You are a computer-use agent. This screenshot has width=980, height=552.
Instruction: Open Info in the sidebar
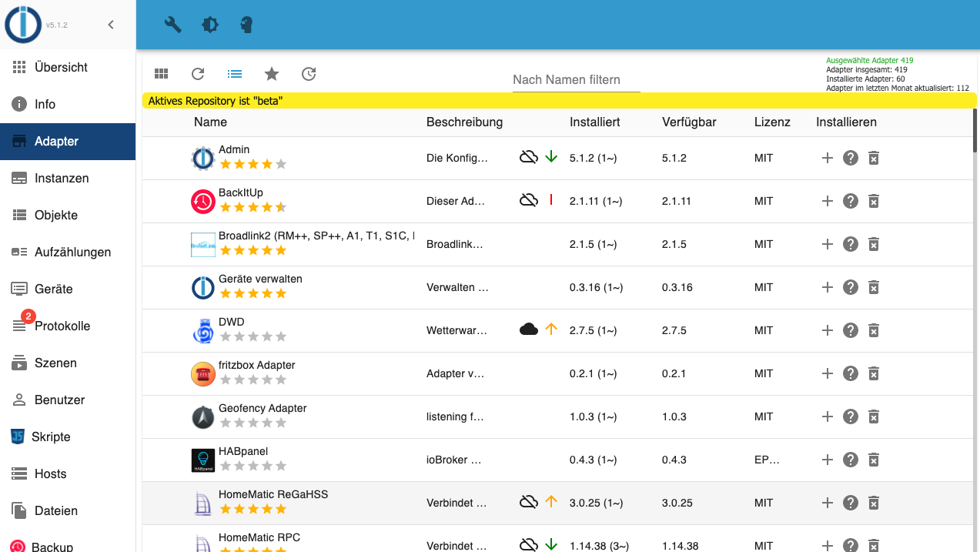click(68, 105)
